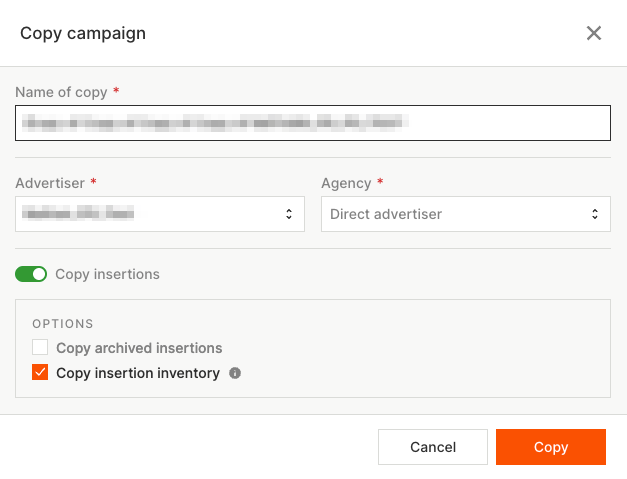Click the info icon beside Copy insertion inventory
Image resolution: width=627 pixels, height=479 pixels.
coord(235,373)
